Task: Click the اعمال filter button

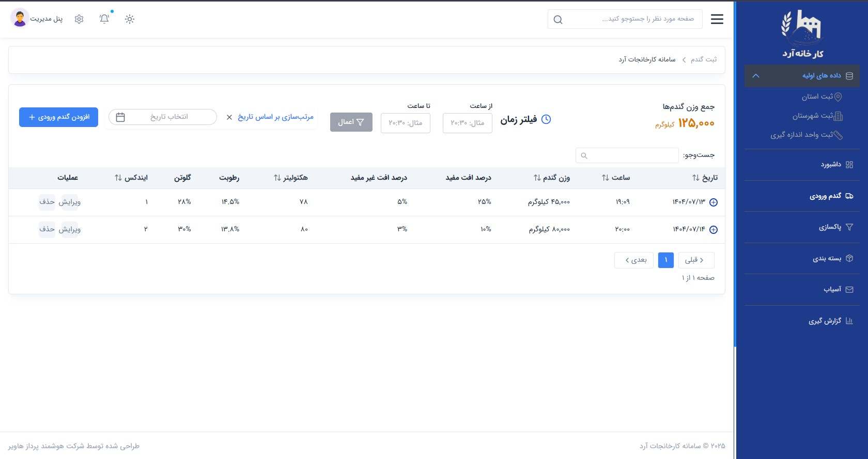Action: tap(351, 122)
